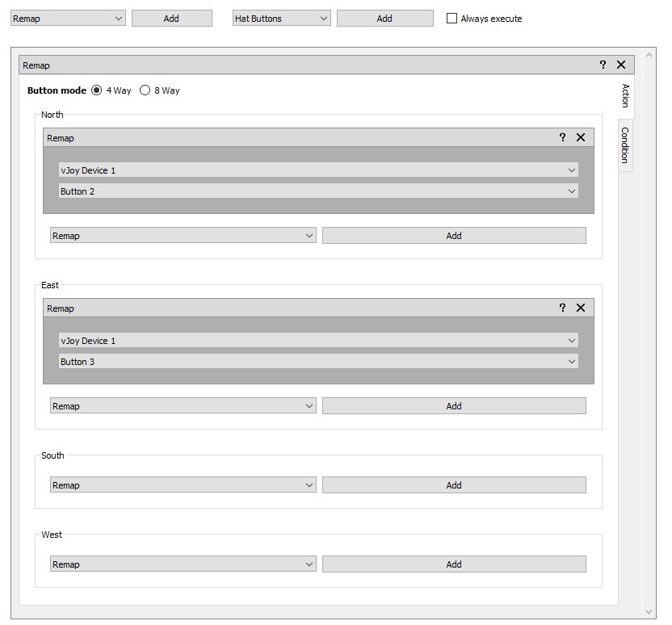Click Add next to top Remap dropdown
This screenshot has height=625, width=672.
pyautogui.click(x=171, y=19)
